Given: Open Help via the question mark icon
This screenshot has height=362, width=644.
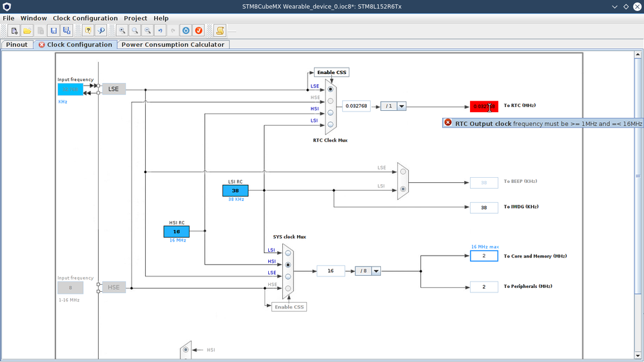Looking at the screenshot, I should click(x=88, y=31).
